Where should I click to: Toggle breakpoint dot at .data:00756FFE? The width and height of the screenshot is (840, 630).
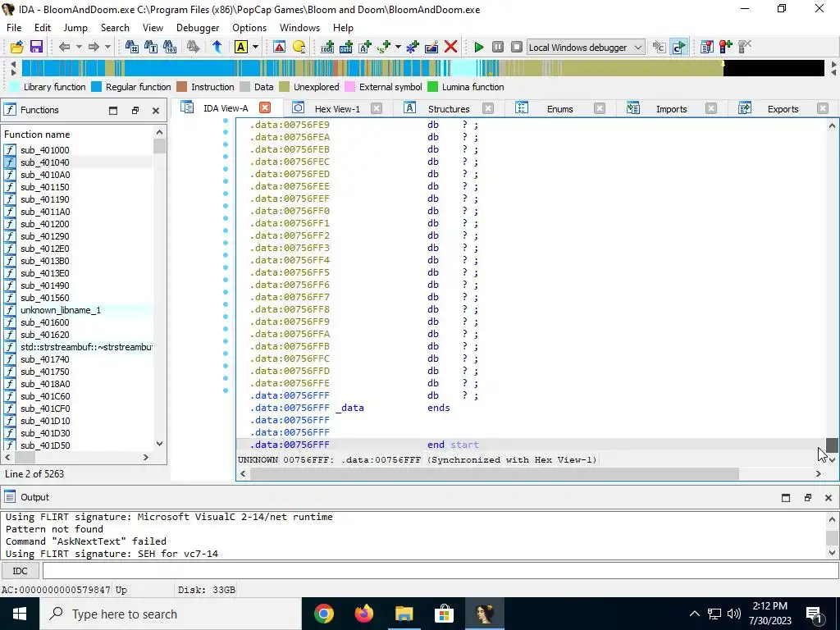point(226,379)
